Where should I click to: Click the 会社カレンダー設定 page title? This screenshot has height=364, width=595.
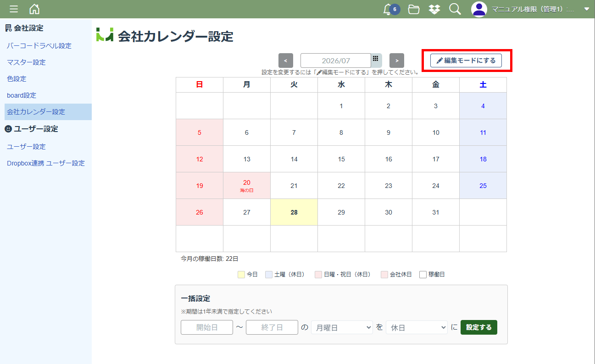point(176,36)
